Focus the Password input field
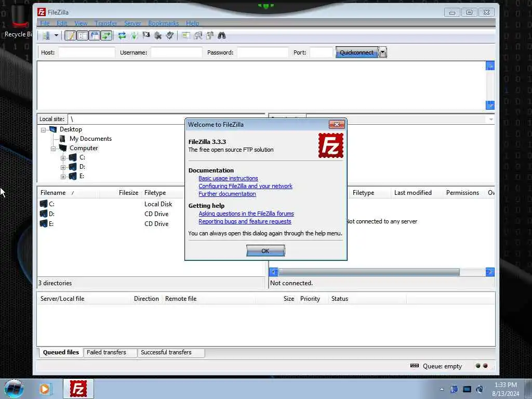This screenshot has width=532, height=399. 262,52
